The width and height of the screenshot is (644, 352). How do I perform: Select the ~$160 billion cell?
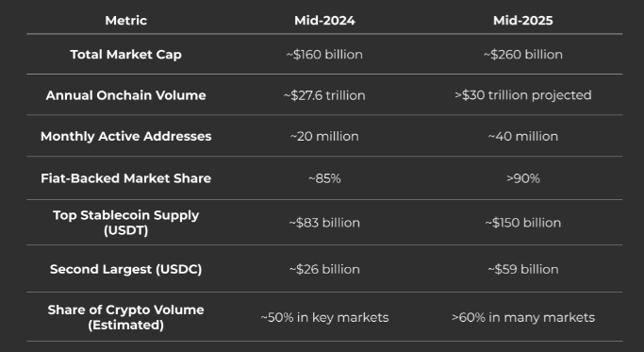[x=324, y=55]
